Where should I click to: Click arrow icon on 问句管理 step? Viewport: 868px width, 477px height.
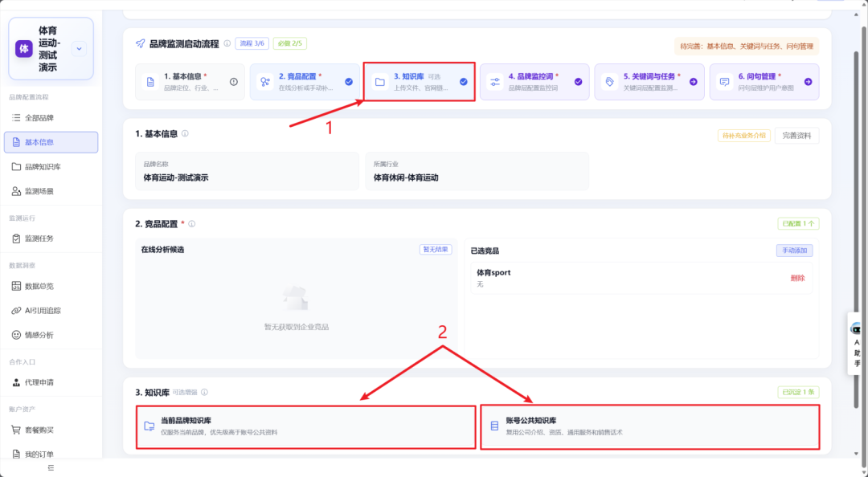pos(809,81)
